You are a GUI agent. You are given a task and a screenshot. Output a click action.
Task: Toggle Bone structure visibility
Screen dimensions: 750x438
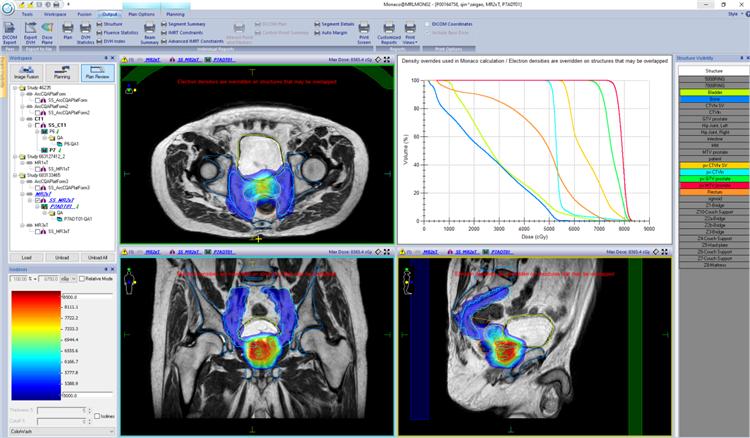[x=714, y=99]
